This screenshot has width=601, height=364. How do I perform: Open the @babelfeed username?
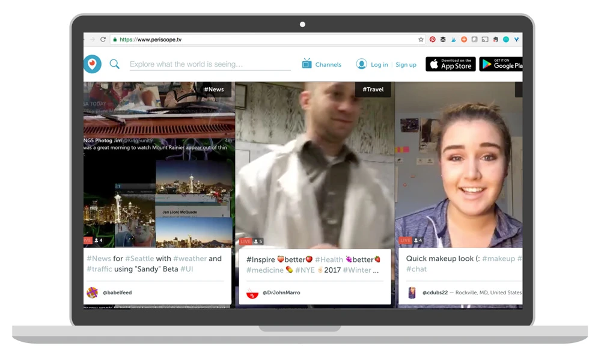[x=117, y=293]
